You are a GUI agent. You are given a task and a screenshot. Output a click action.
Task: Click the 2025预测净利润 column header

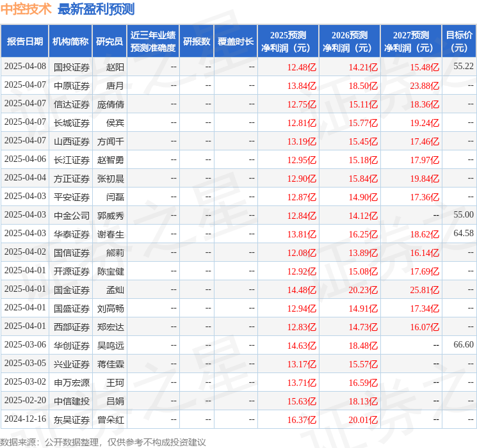(288, 42)
